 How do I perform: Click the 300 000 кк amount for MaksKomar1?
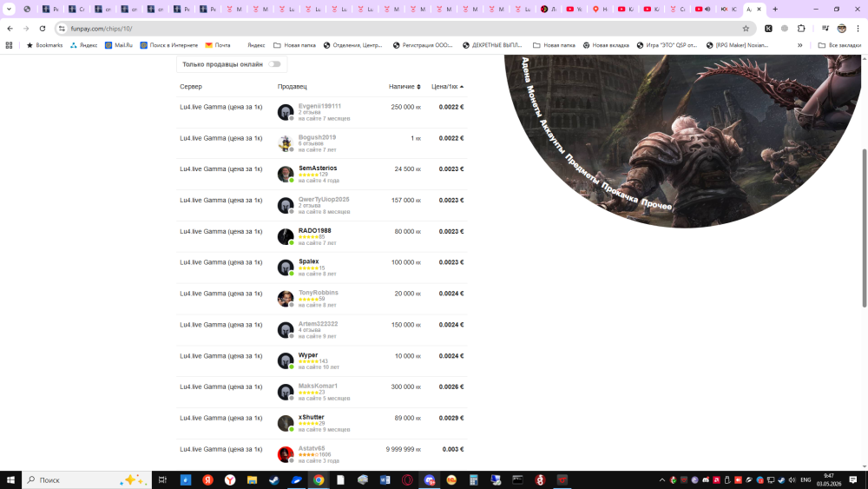pos(405,387)
